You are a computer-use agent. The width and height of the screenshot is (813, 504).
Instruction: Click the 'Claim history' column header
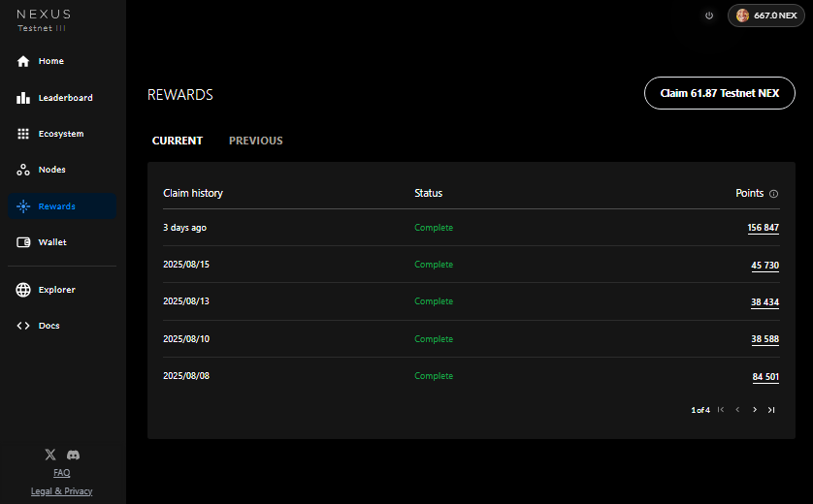tap(193, 193)
